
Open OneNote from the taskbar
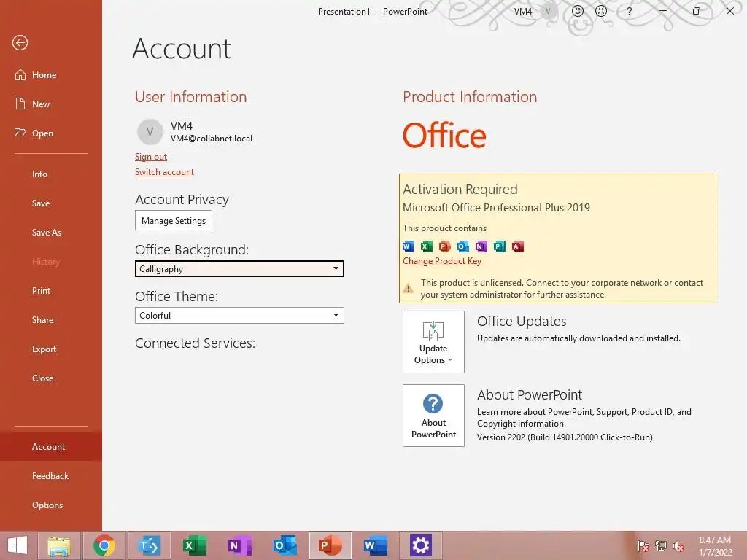pos(239,545)
